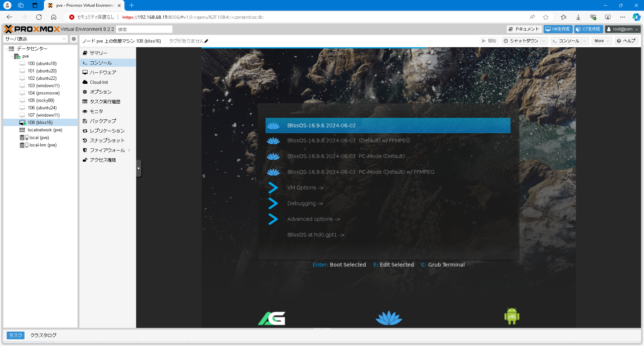644x346 pixels.
Task: Open the browser downloads icon
Action: [x=578, y=17]
